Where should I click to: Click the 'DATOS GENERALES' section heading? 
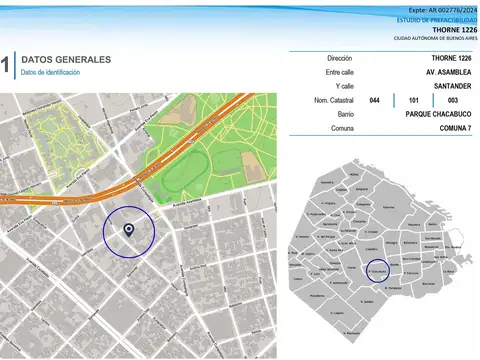pos(66,60)
